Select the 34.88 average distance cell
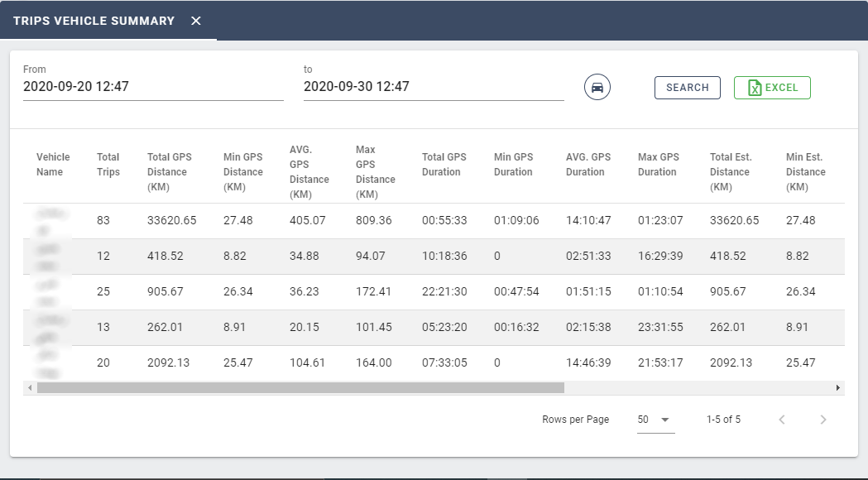 coord(304,256)
